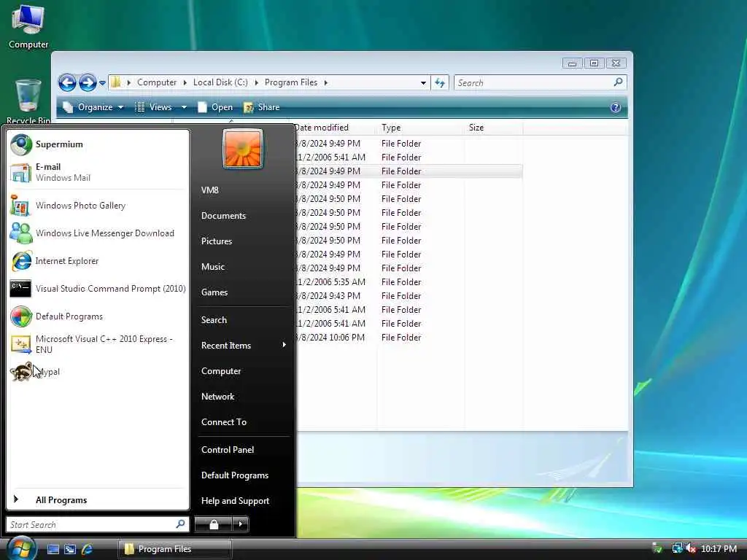Click the Refresh button beside address bar
The image size is (747, 560).
pyautogui.click(x=440, y=83)
